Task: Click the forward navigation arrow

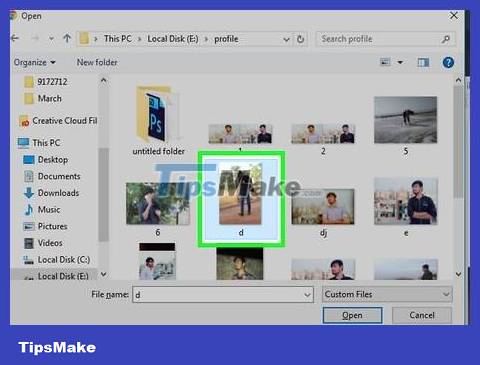Action: click(x=35, y=39)
